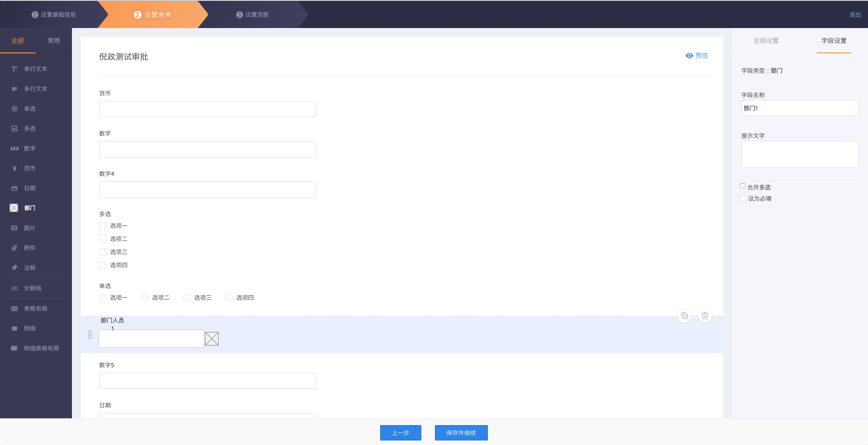Click the 货币 input field
The height and width of the screenshot is (445, 868).
pos(208,109)
